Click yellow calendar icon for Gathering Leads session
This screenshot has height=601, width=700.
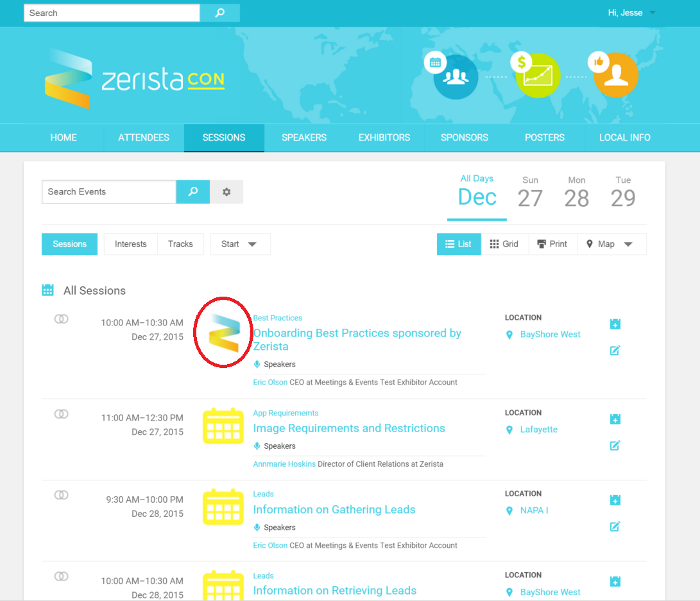tap(223, 507)
